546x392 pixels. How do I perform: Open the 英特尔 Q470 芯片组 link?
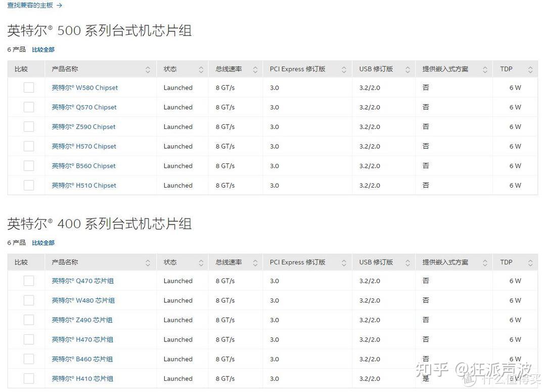(x=82, y=281)
